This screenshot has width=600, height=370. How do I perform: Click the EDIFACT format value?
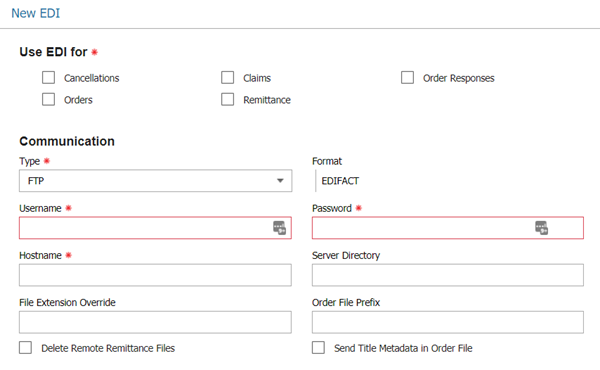pyautogui.click(x=340, y=181)
